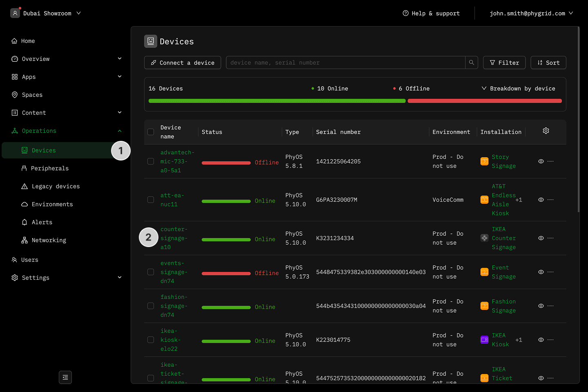Expand the Dubai Showroom workspace dropdown
Viewport: 588px width, 392px height.
tap(79, 13)
